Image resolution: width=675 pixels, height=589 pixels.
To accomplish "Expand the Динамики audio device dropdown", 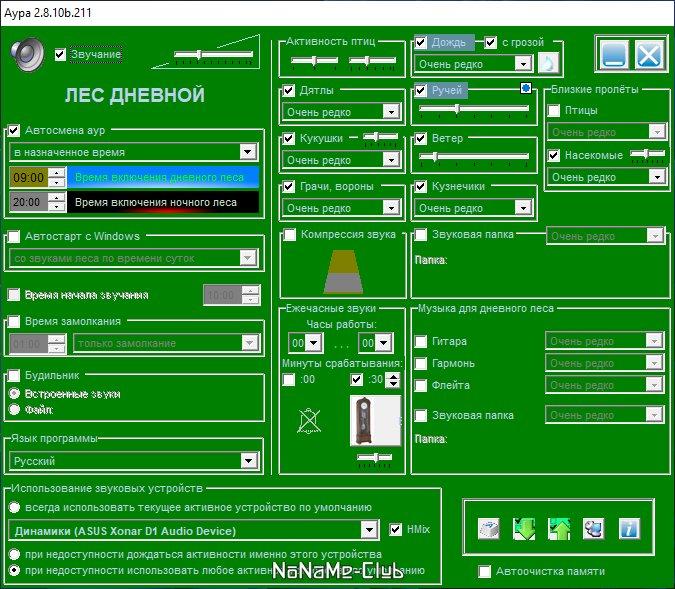I will [x=368, y=530].
